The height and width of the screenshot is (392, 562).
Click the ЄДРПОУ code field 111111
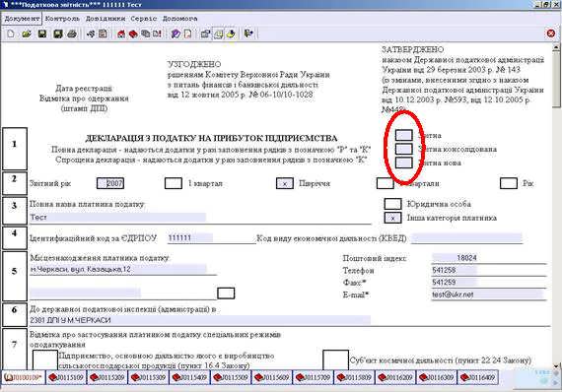tap(190, 237)
